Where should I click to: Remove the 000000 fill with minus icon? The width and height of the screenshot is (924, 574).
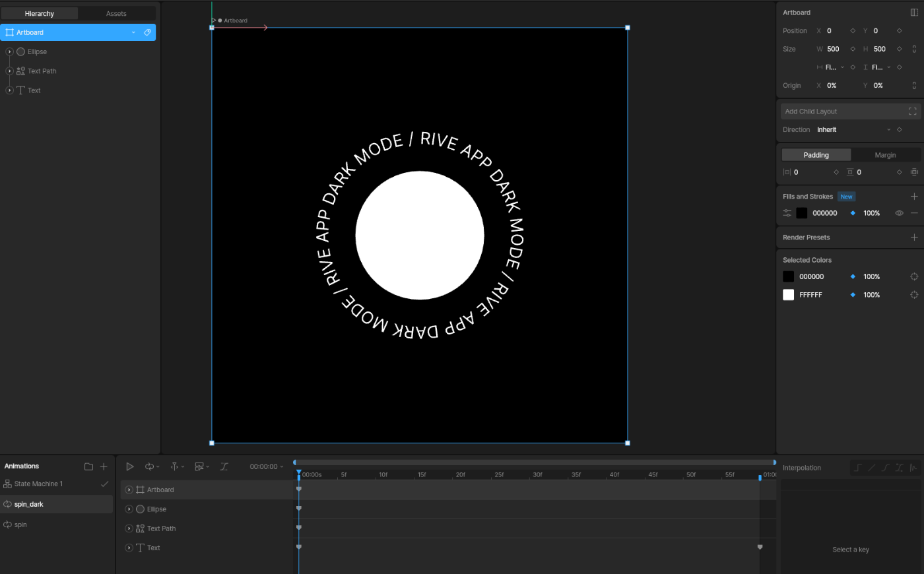(914, 213)
